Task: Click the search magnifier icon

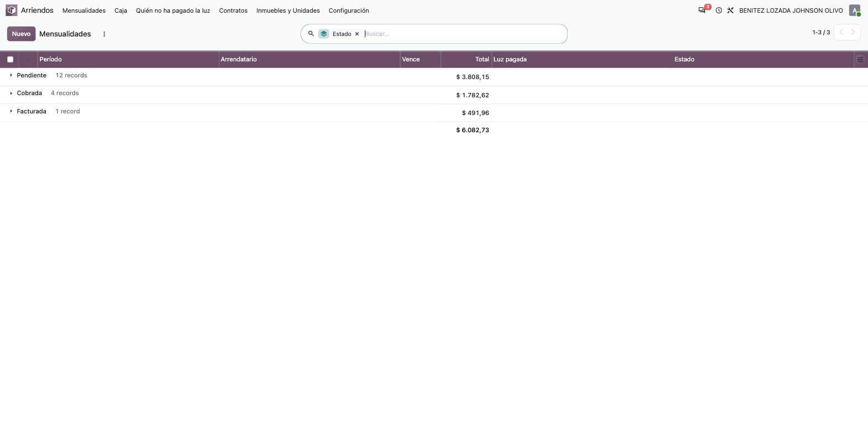Action: click(311, 34)
